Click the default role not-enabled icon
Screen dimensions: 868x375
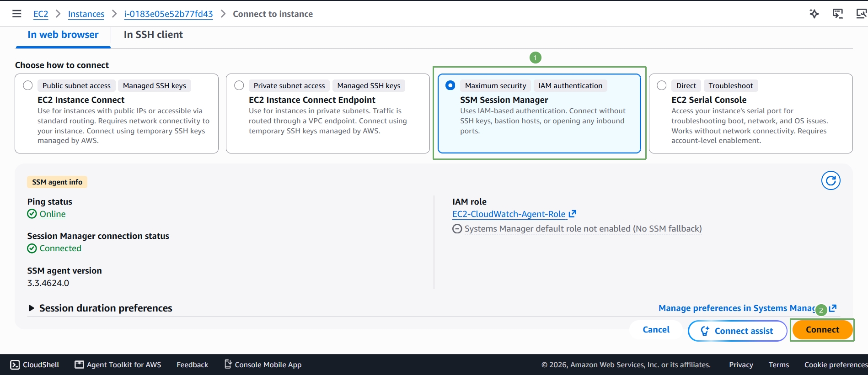click(457, 229)
